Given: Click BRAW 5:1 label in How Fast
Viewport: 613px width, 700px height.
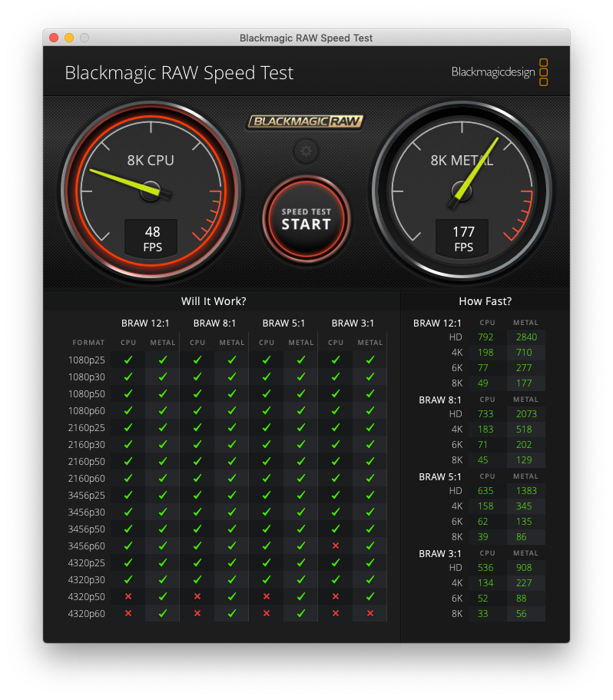Looking at the screenshot, I should 439,477.
